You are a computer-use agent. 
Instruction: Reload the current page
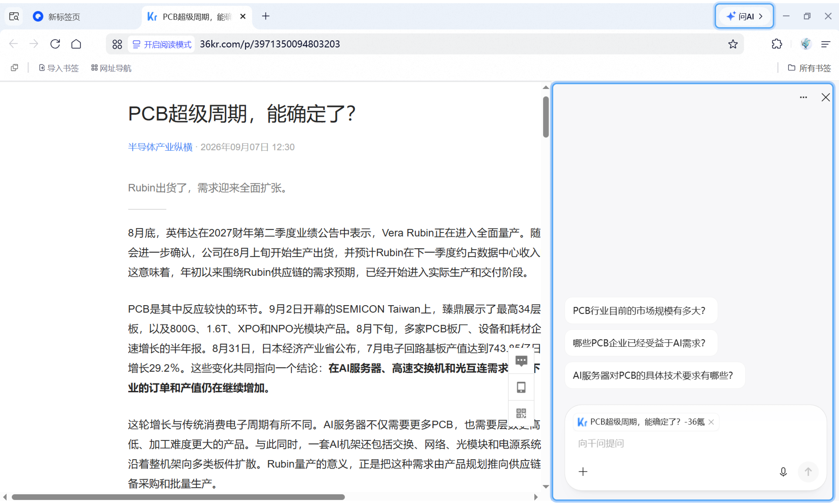(55, 44)
